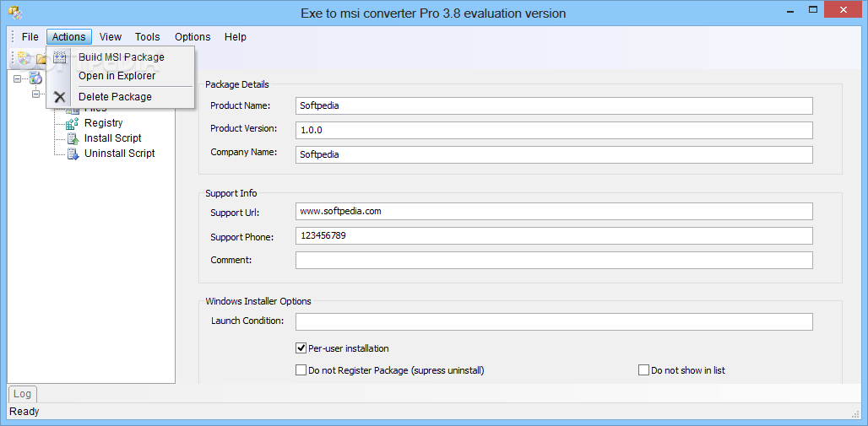
Task: Click the Build MSI Package menu icon
Action: click(60, 57)
